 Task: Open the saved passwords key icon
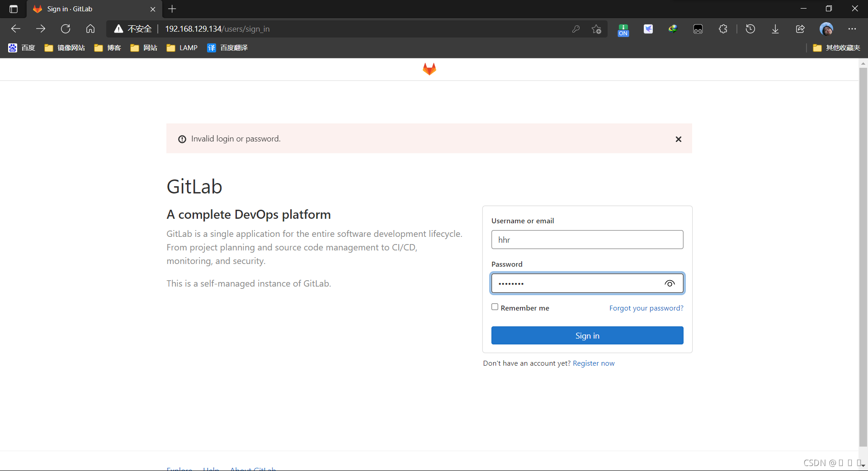[x=576, y=29]
